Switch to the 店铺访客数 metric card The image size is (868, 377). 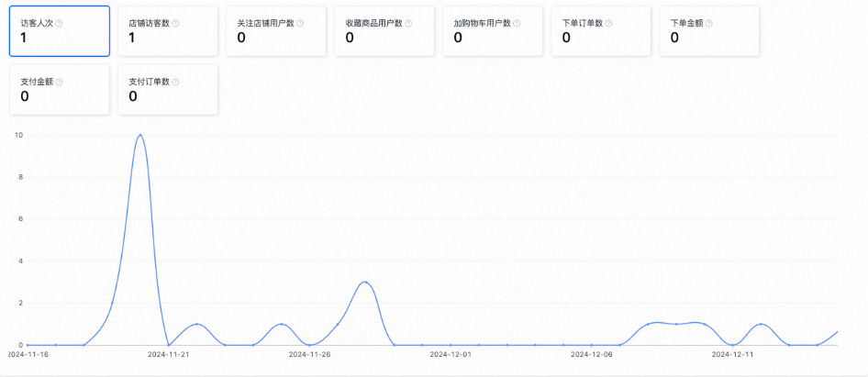pyautogui.click(x=168, y=31)
